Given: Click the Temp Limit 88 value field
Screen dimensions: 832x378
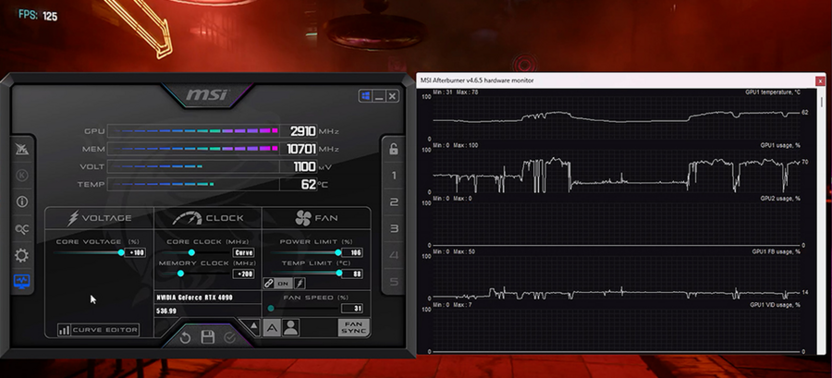Looking at the screenshot, I should (x=352, y=274).
